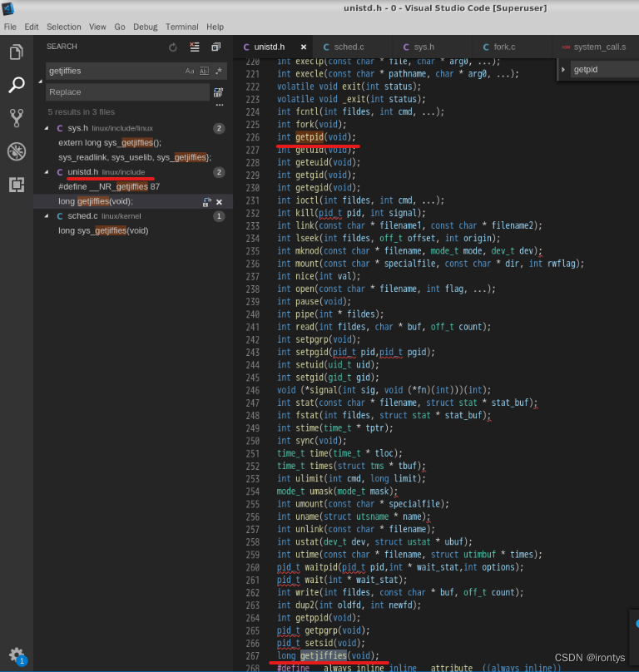Click the Manage gear icon
639x672 pixels.
(x=16, y=655)
